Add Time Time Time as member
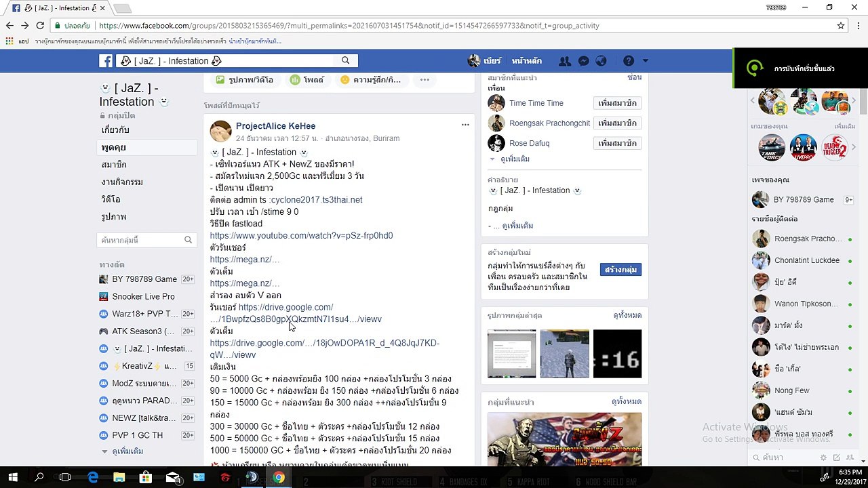 (617, 103)
